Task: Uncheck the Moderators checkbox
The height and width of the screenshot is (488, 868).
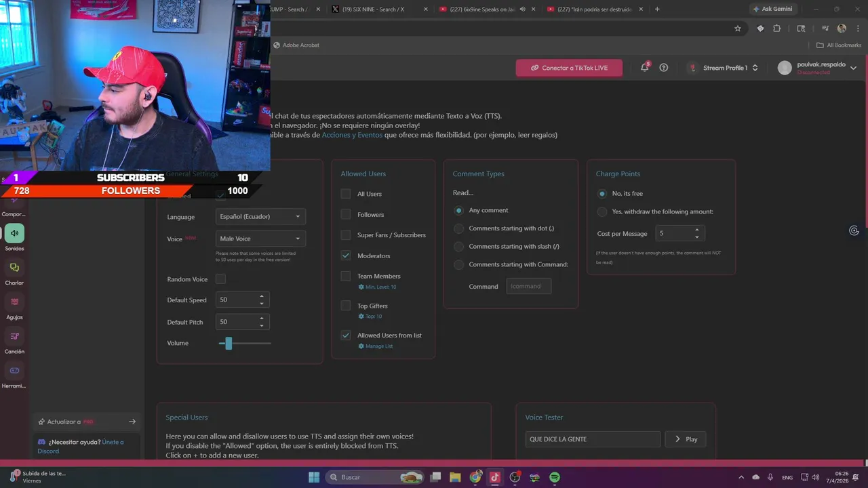Action: (346, 256)
